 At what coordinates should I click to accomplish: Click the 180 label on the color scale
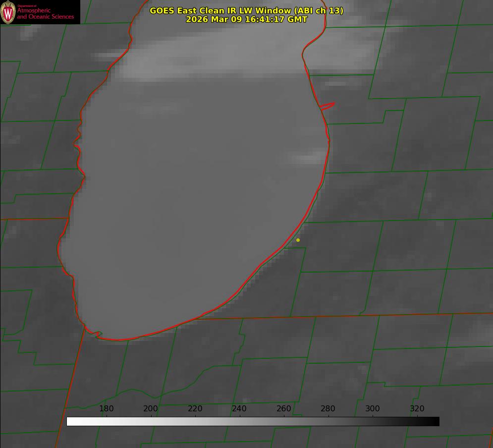[x=107, y=409]
